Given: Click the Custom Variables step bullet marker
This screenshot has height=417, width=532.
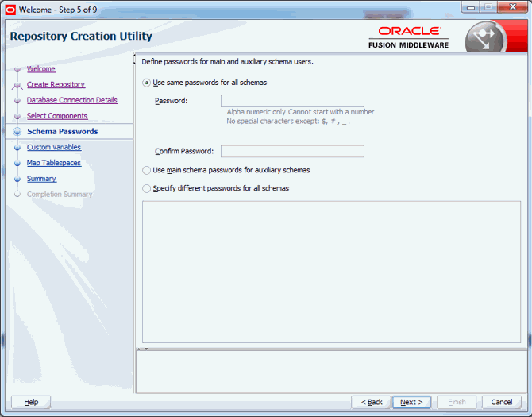Looking at the screenshot, I should [x=17, y=148].
